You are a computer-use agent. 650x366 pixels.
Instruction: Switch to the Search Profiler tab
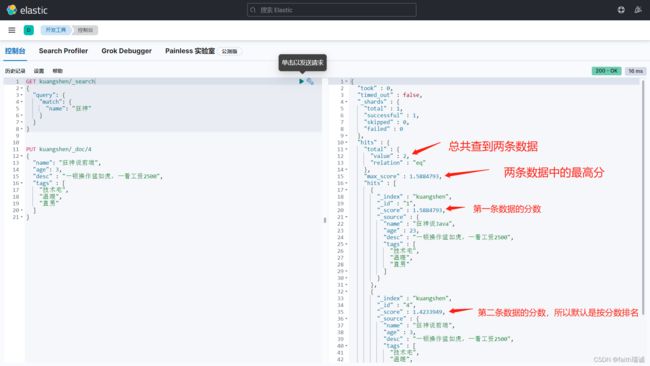click(63, 51)
